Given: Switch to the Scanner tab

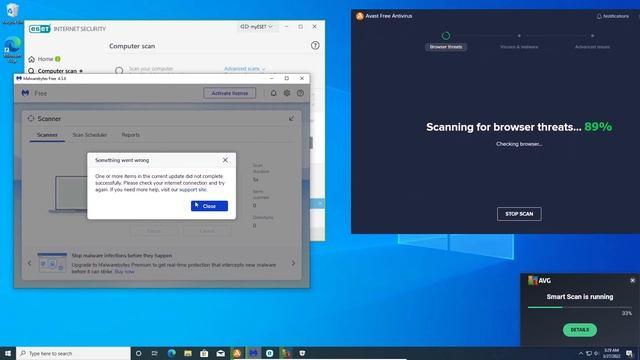Looking at the screenshot, I should [x=47, y=135].
